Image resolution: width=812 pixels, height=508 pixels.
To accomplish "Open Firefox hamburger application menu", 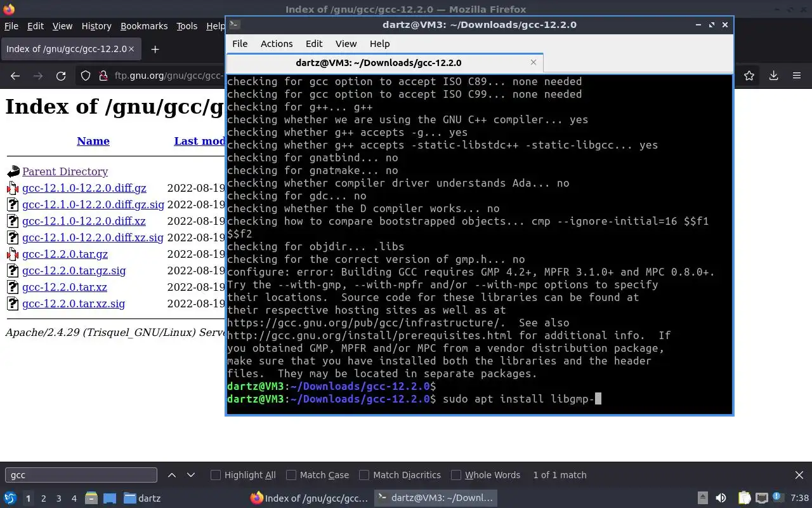I will click(797, 76).
